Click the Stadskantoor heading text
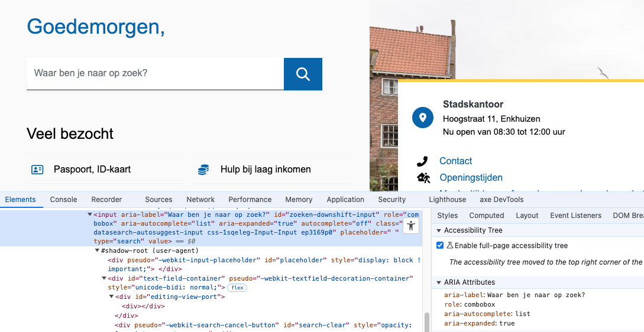This screenshot has width=644, height=332. 473,104
